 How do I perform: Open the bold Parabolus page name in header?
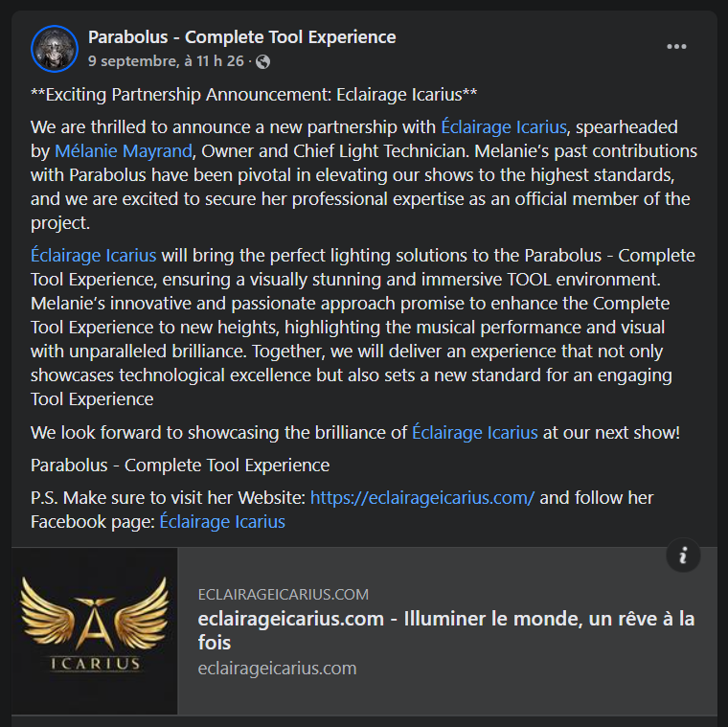(241, 37)
